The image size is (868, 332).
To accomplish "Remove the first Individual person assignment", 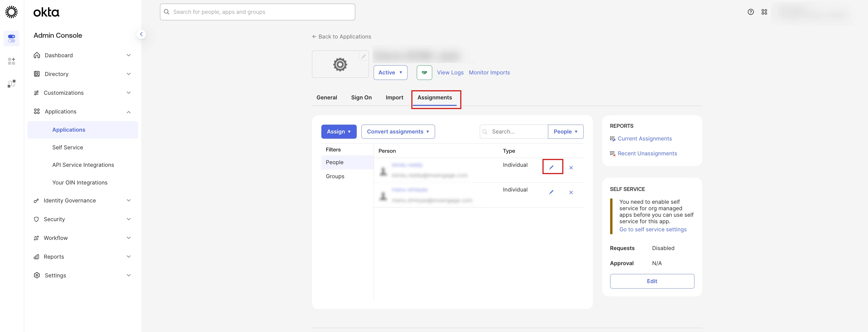I will tap(571, 168).
